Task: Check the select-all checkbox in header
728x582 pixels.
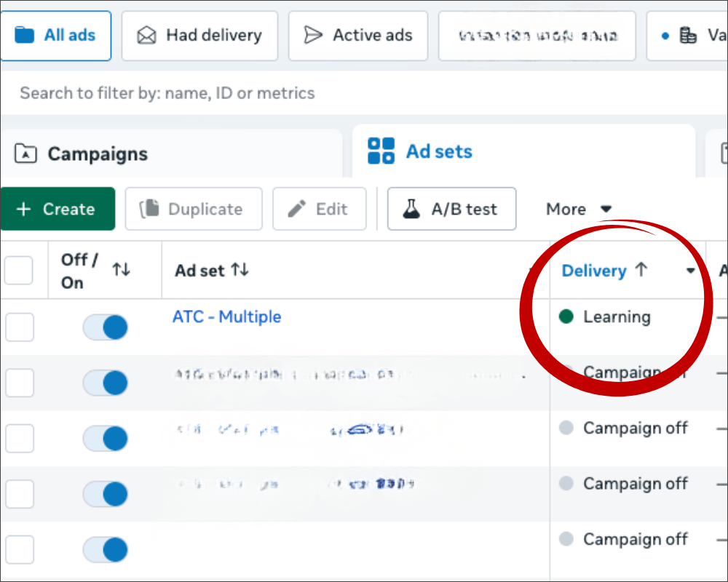Action: pyautogui.click(x=19, y=270)
